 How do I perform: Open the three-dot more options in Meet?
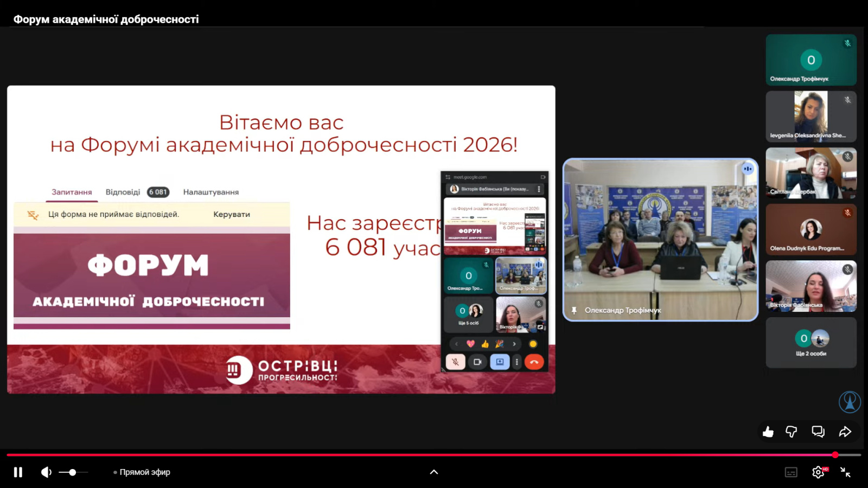(x=517, y=362)
